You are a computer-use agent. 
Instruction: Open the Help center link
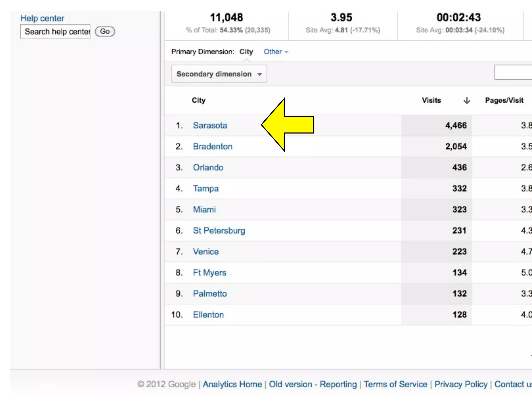(x=42, y=18)
